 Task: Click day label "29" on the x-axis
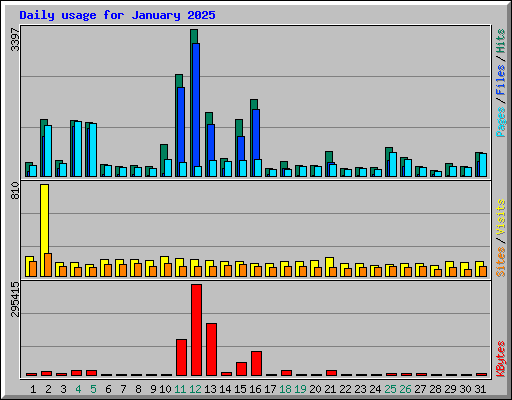pyautogui.click(x=450, y=389)
